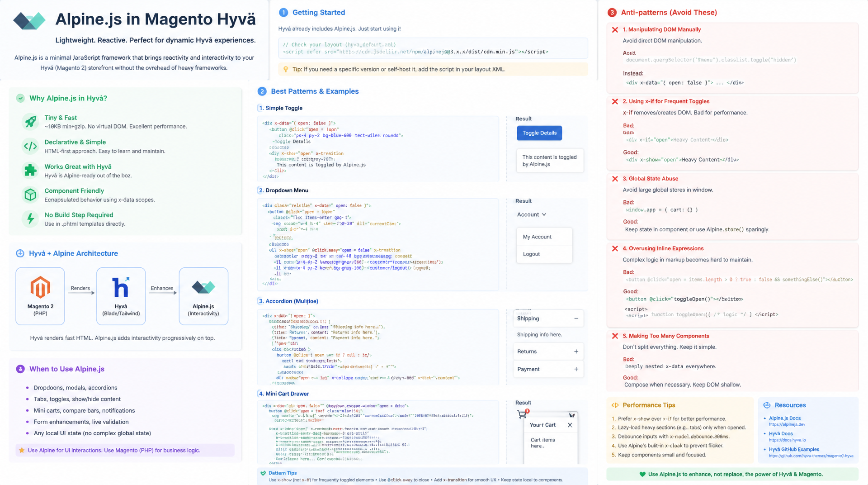Click the 1. Simple Toggle subheading
868x485 pixels.
(280, 108)
